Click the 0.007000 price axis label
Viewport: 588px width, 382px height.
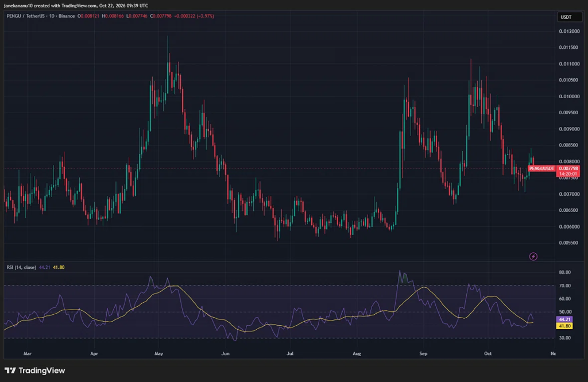(569, 194)
